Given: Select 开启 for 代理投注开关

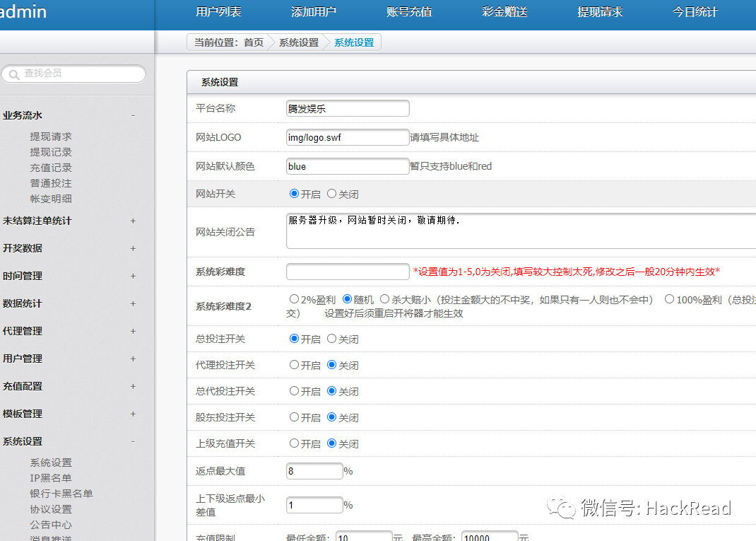Looking at the screenshot, I should [x=294, y=365].
